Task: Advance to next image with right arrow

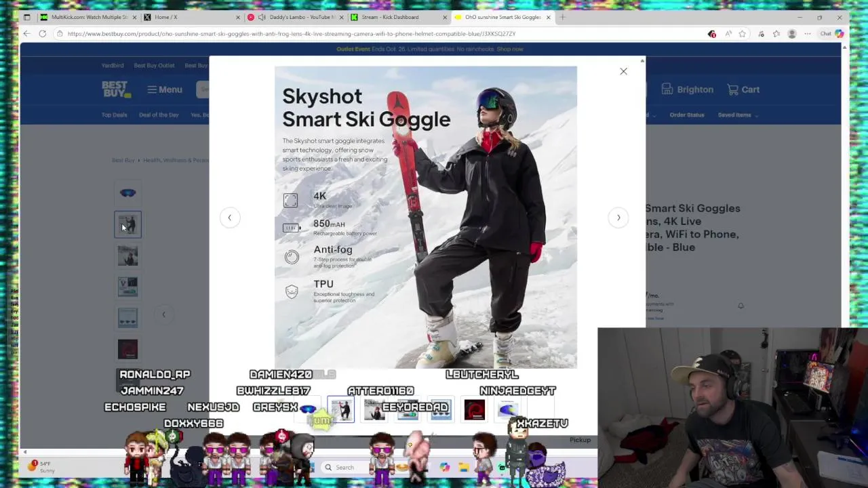Action: coord(618,218)
